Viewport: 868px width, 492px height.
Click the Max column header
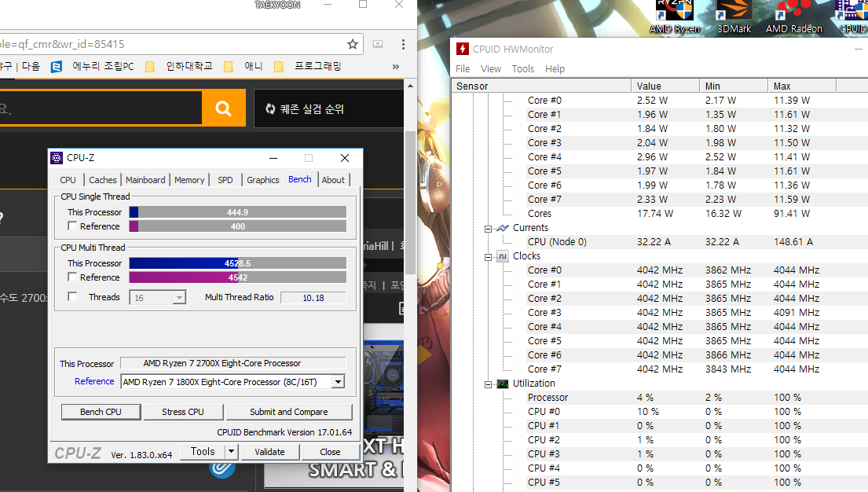[802, 86]
